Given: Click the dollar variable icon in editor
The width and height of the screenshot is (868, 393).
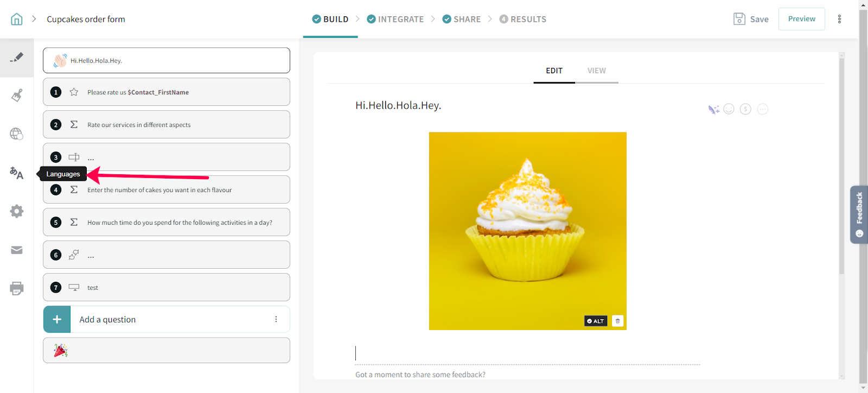Looking at the screenshot, I should [746, 109].
